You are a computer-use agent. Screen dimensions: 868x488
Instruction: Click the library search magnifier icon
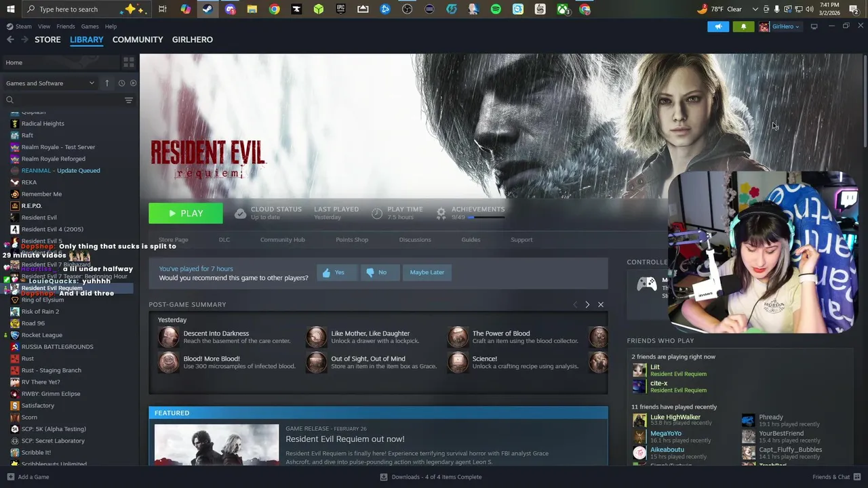click(9, 100)
